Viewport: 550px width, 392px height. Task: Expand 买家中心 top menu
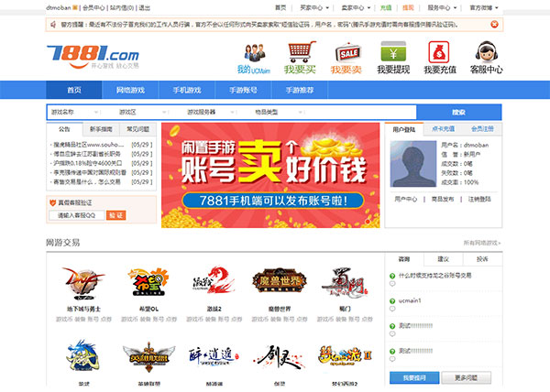(314, 7)
